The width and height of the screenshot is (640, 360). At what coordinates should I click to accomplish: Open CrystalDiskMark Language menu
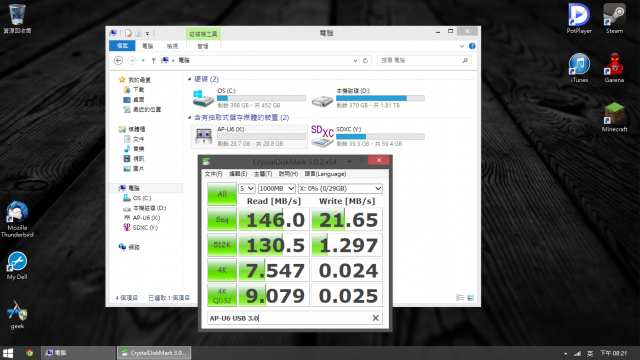(325, 174)
